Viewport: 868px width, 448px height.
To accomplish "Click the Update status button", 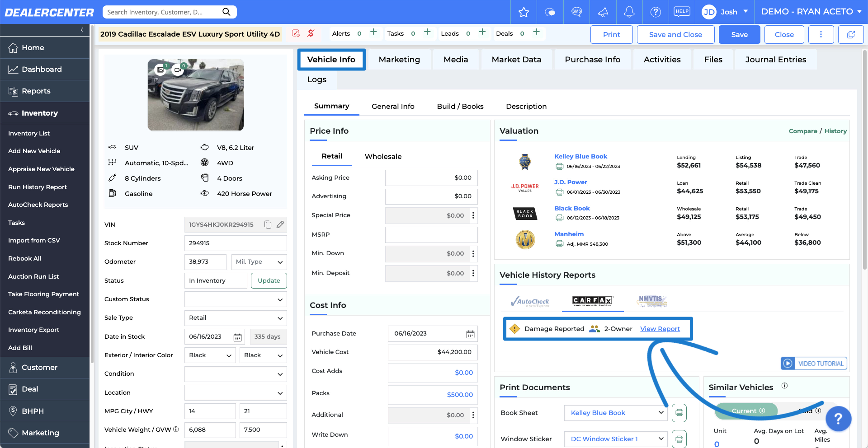I will 269,281.
